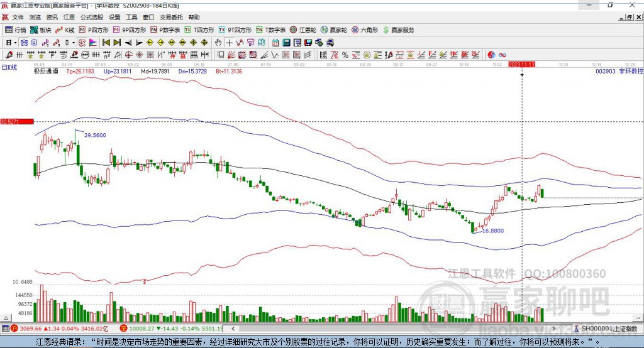Click the black left arrow icon

[128, 43]
